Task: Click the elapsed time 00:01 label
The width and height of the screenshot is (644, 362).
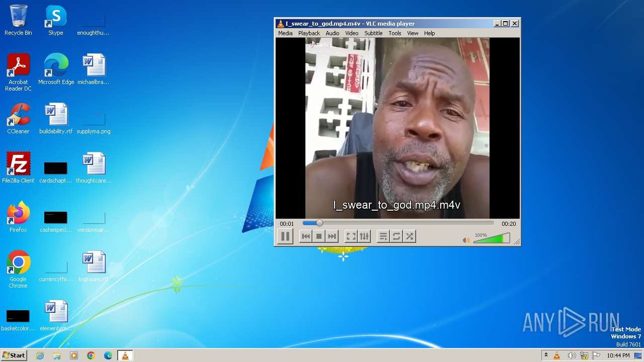Action: pos(287,224)
